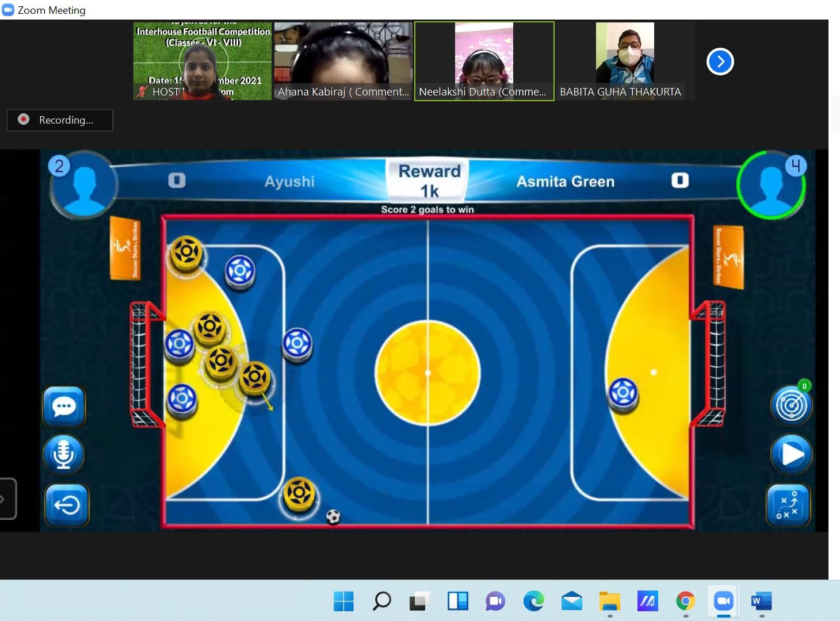Select the blue disc in right half

(x=623, y=393)
